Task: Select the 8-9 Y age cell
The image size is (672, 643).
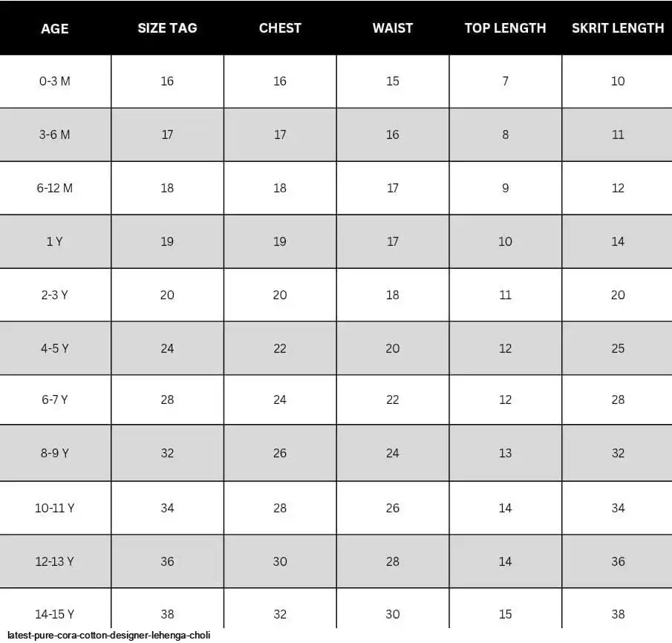Action: pos(55,453)
